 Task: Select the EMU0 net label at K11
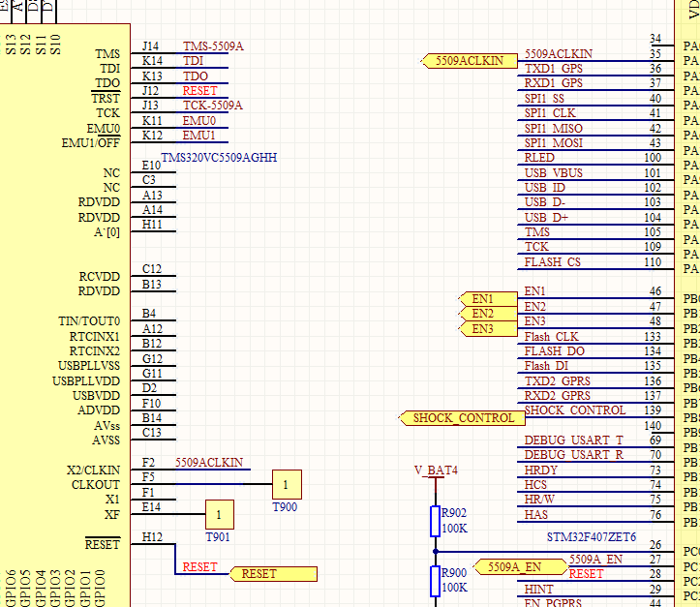pyautogui.click(x=199, y=120)
